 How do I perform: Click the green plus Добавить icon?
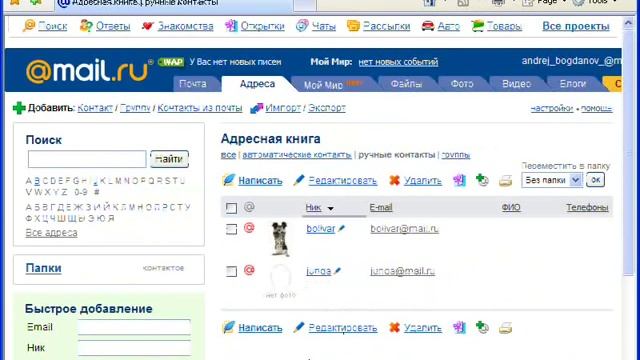pyautogui.click(x=19, y=108)
